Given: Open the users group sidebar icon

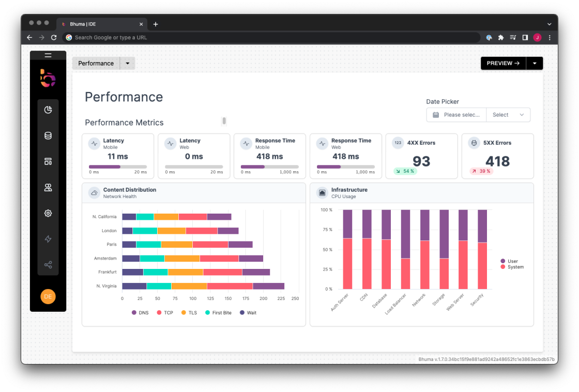Looking at the screenshot, I should (x=48, y=187).
